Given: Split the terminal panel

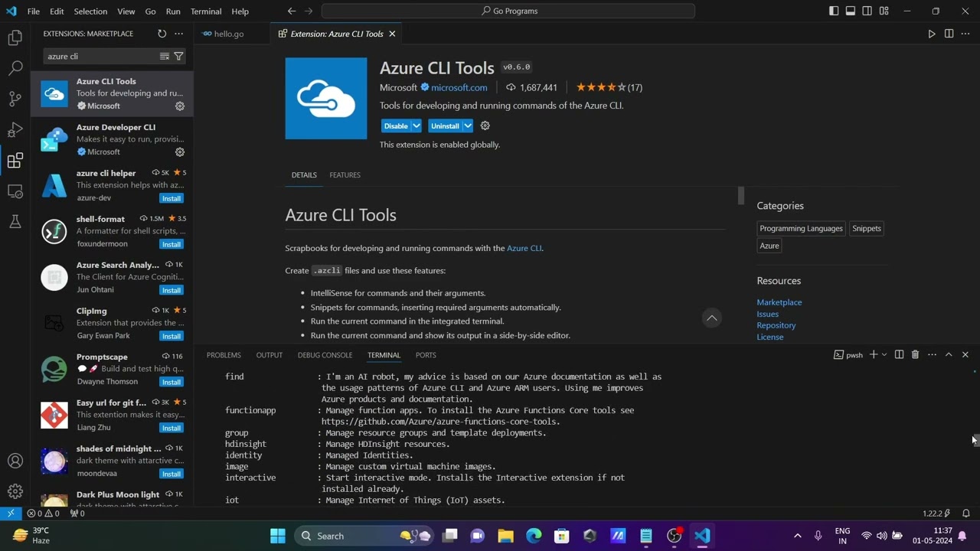Looking at the screenshot, I should [x=900, y=354].
